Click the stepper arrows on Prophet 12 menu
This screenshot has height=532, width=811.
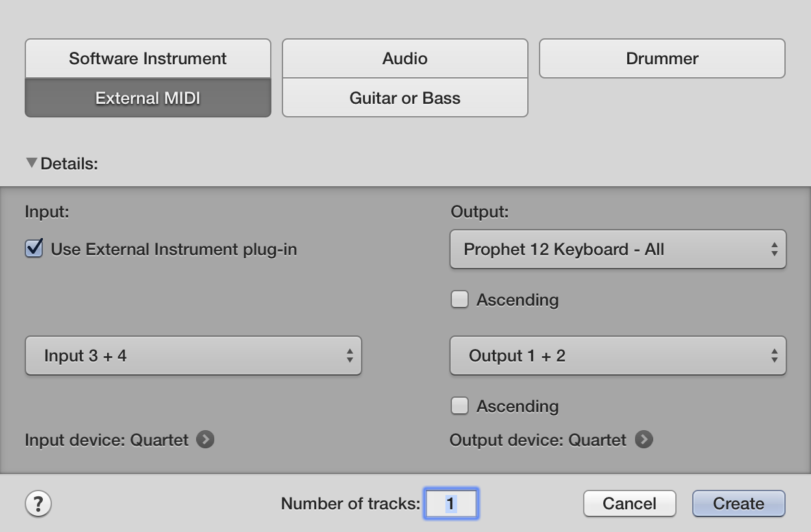(x=774, y=249)
